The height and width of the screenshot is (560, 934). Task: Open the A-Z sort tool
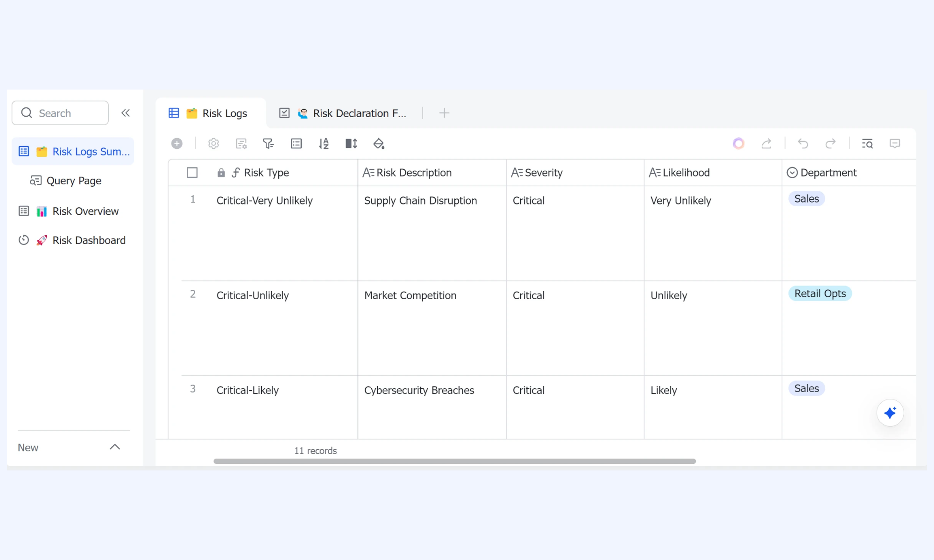point(324,143)
